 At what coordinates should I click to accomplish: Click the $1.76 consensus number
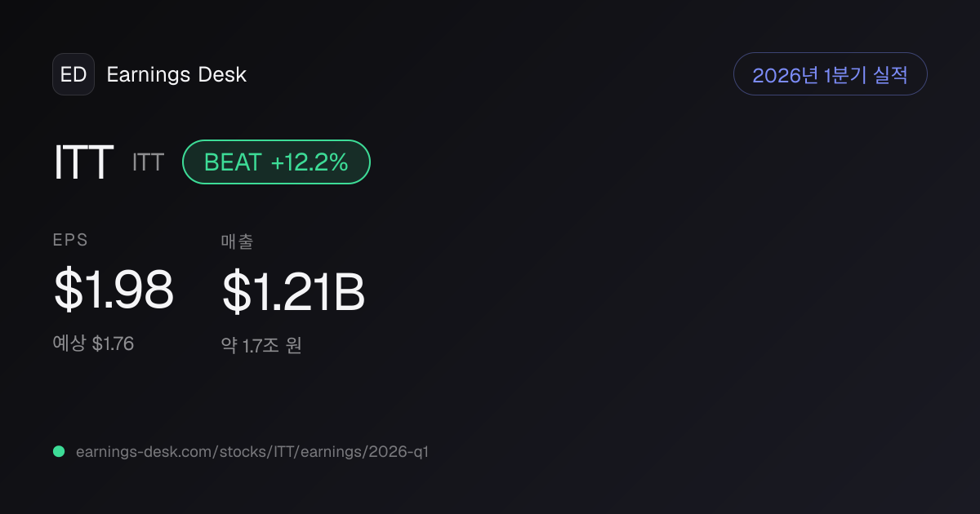(113, 343)
